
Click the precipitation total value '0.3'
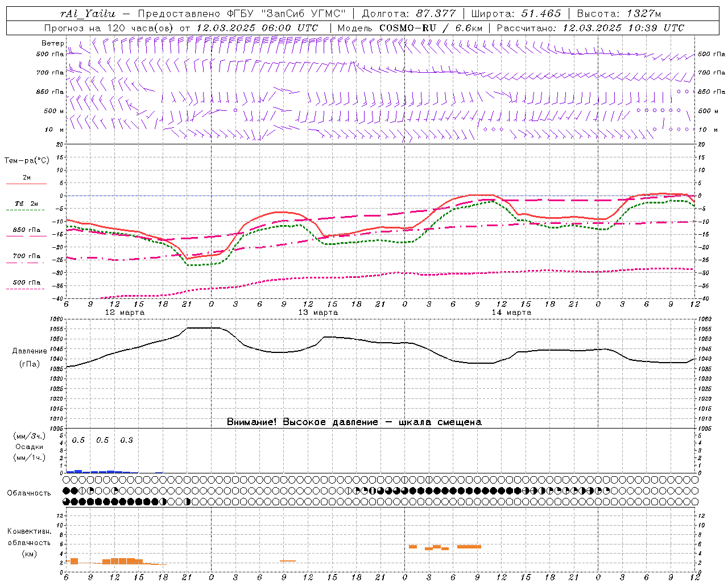click(x=127, y=440)
